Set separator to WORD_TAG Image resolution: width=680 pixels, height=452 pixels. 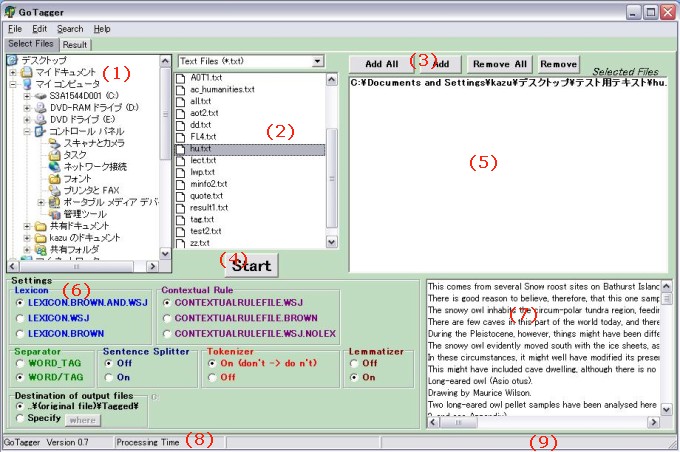(20, 364)
